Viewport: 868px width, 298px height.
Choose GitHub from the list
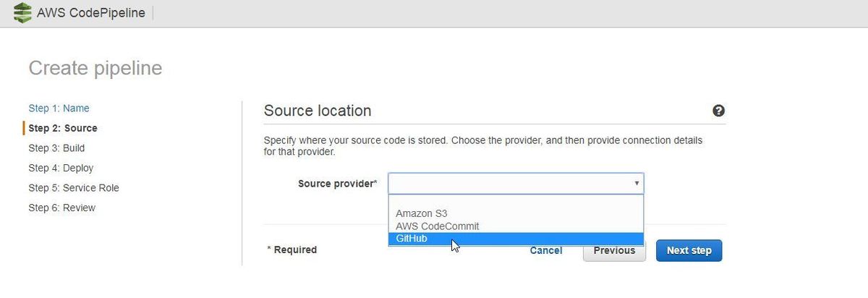pyautogui.click(x=516, y=239)
